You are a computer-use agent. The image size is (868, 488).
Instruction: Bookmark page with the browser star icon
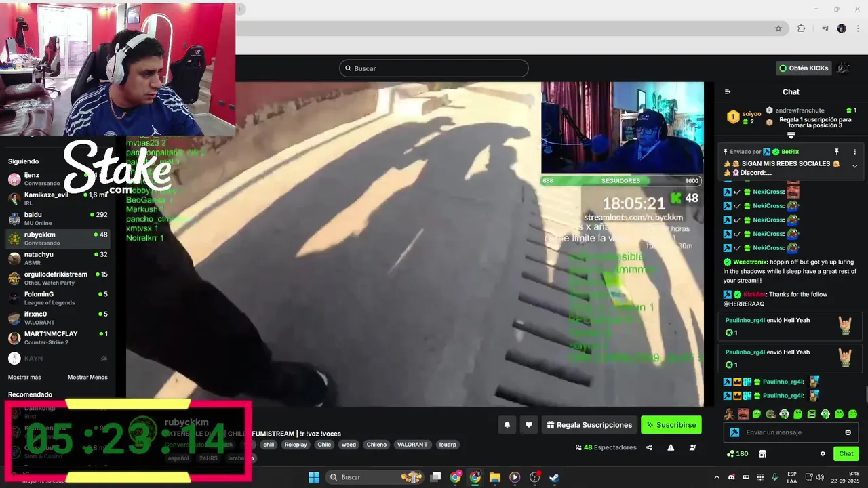click(778, 28)
